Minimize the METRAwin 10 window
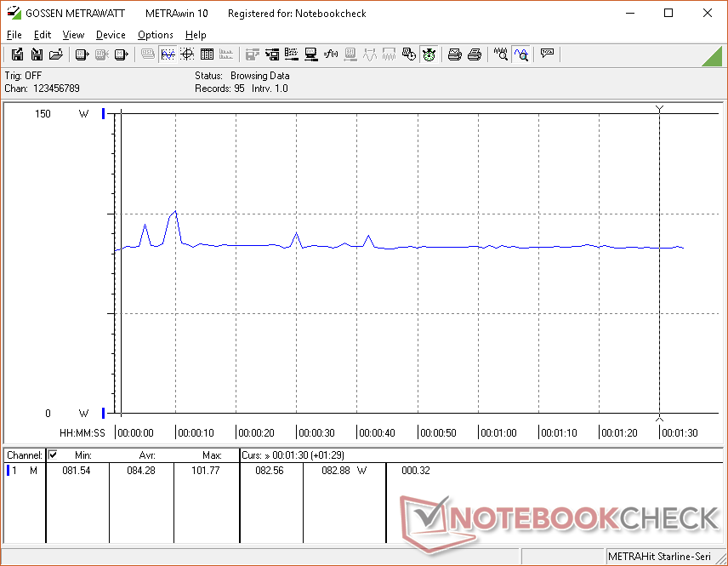 (630, 13)
